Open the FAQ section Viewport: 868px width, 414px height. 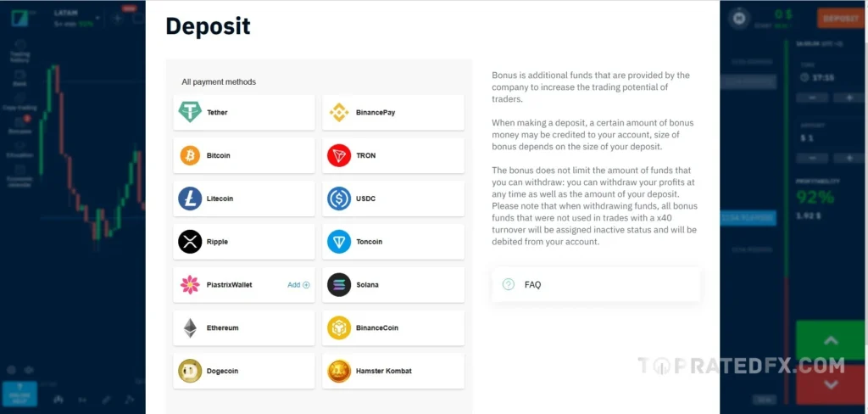click(596, 285)
